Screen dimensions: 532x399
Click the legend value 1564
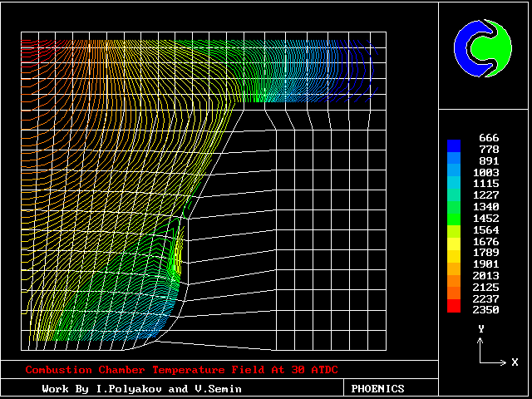(485, 229)
